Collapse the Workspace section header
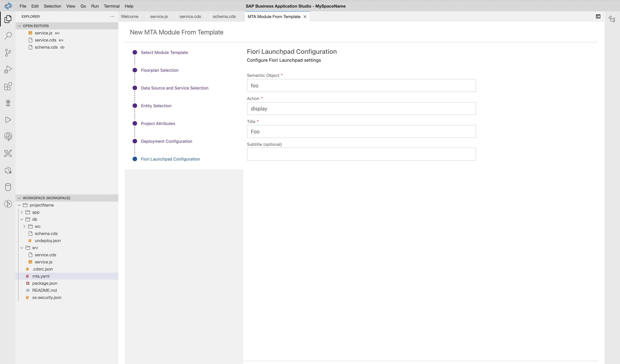This screenshot has width=620, height=364. coord(67,198)
